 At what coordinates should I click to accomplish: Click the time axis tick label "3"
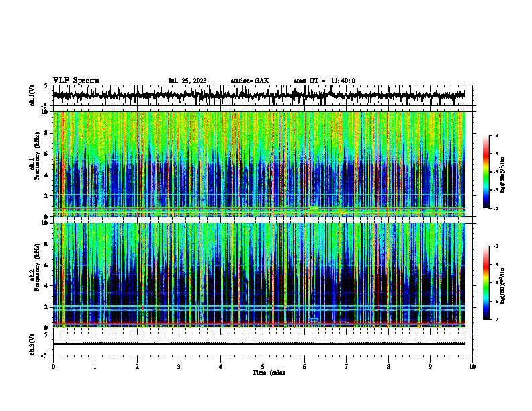coord(179,367)
